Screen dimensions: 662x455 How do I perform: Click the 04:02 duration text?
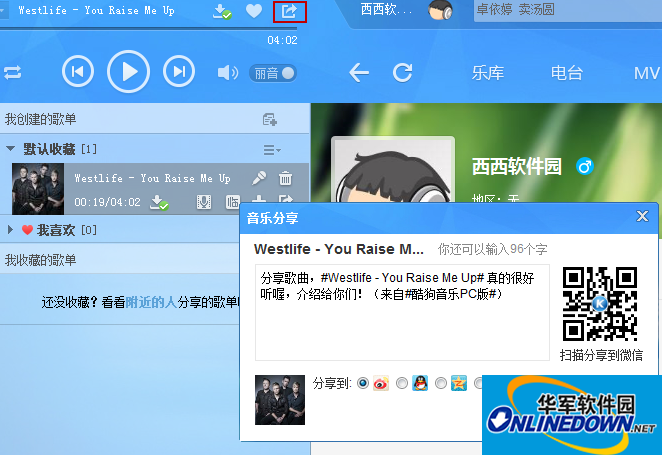pyautogui.click(x=282, y=41)
